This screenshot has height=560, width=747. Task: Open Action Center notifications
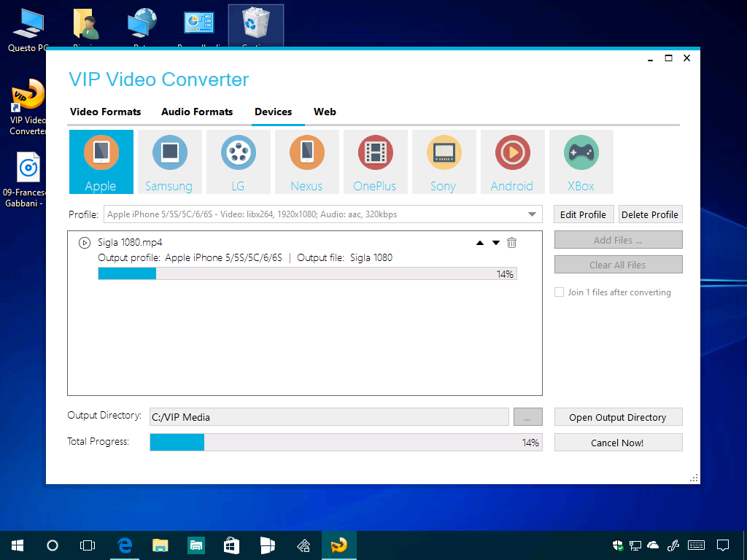[x=723, y=545]
